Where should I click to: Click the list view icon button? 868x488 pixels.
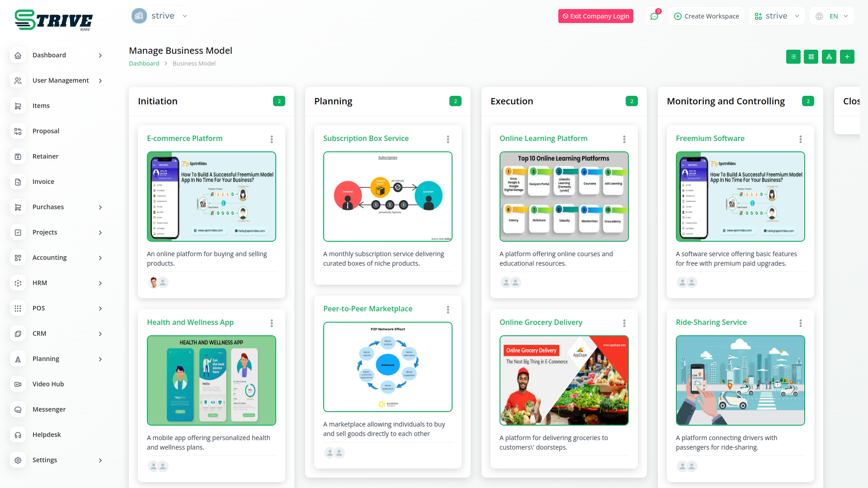[x=793, y=57]
